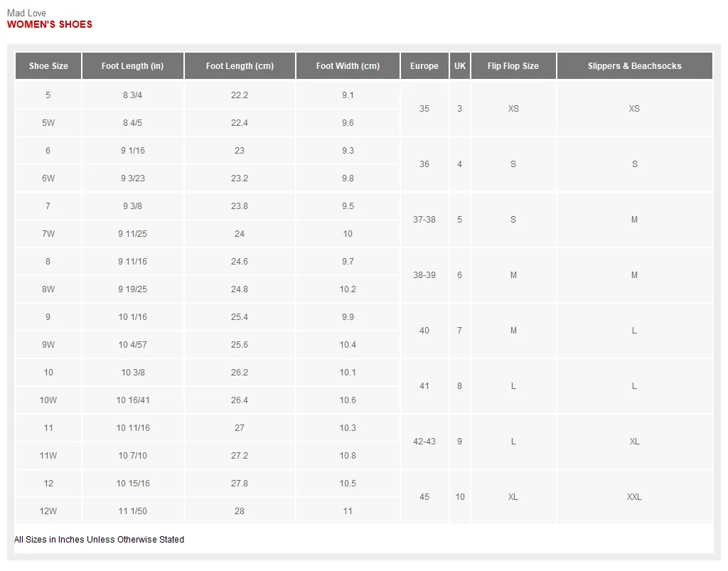Screen dimensions: 728x571
Task: Select the "UK" column header
Action: pos(460,66)
